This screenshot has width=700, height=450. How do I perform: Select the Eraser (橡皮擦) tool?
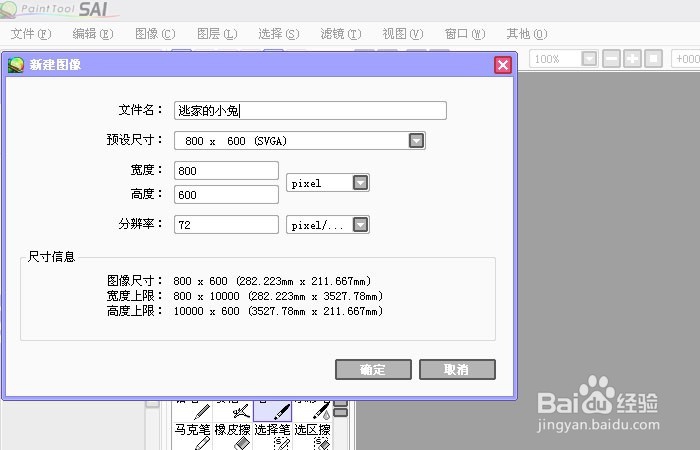(233, 436)
